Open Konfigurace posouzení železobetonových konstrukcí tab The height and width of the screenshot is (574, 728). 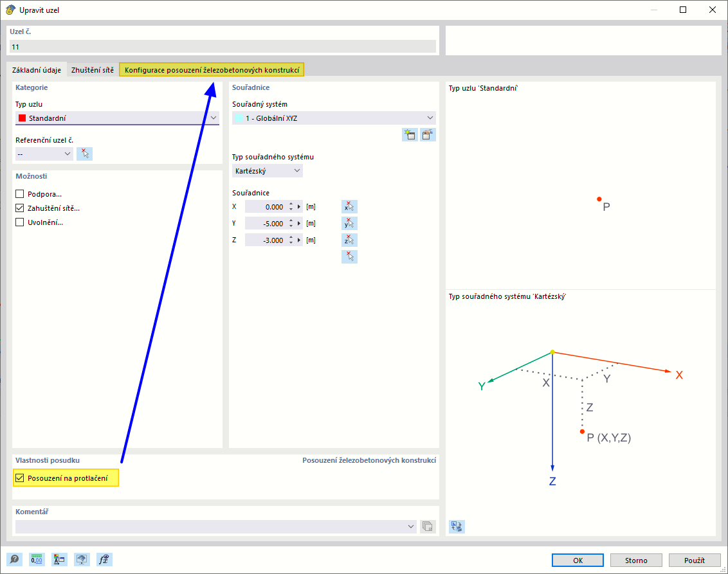point(212,70)
